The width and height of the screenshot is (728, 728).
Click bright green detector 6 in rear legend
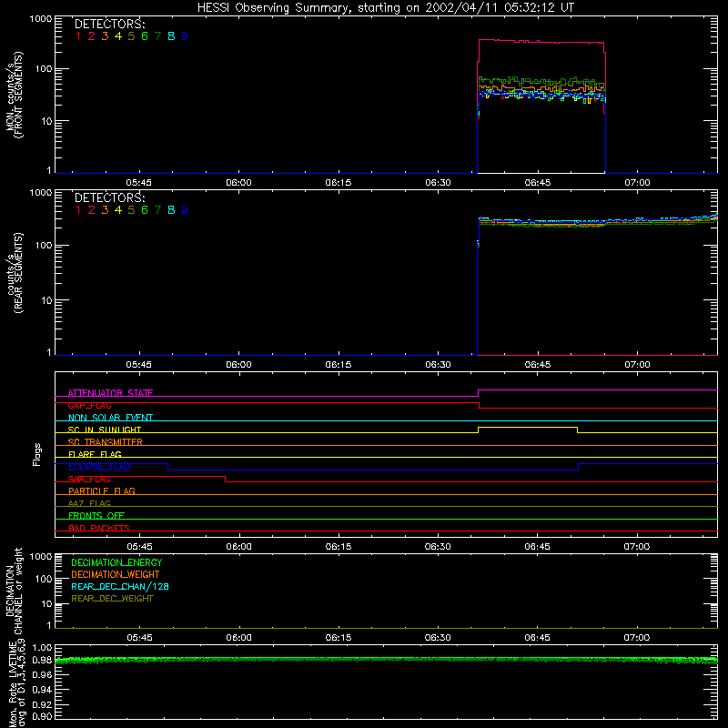[x=145, y=210]
